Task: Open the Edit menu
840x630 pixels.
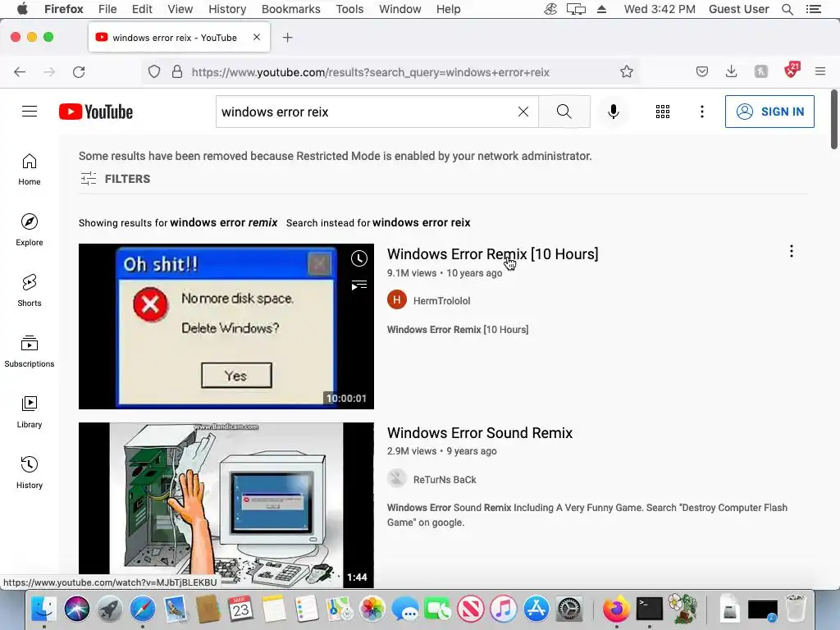Action: pos(142,9)
